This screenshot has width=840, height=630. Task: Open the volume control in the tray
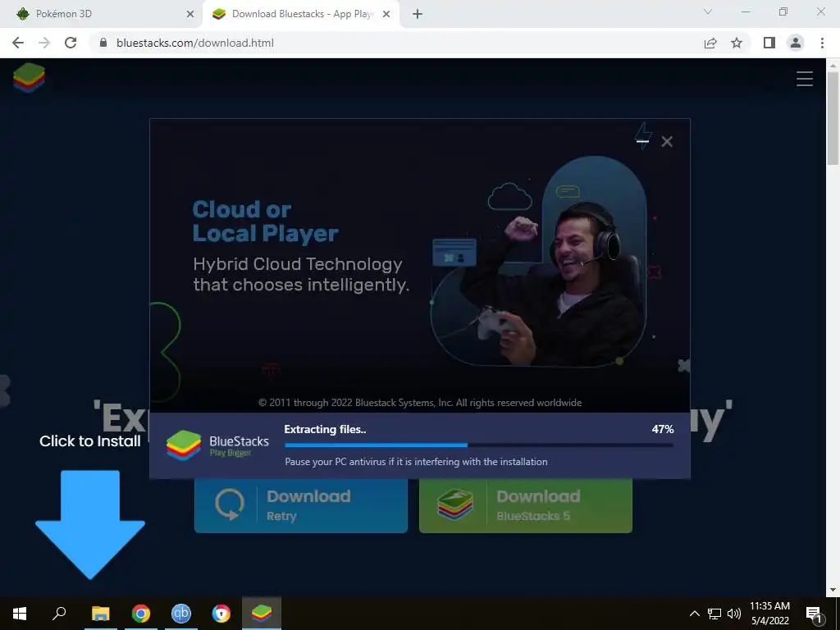click(734, 614)
